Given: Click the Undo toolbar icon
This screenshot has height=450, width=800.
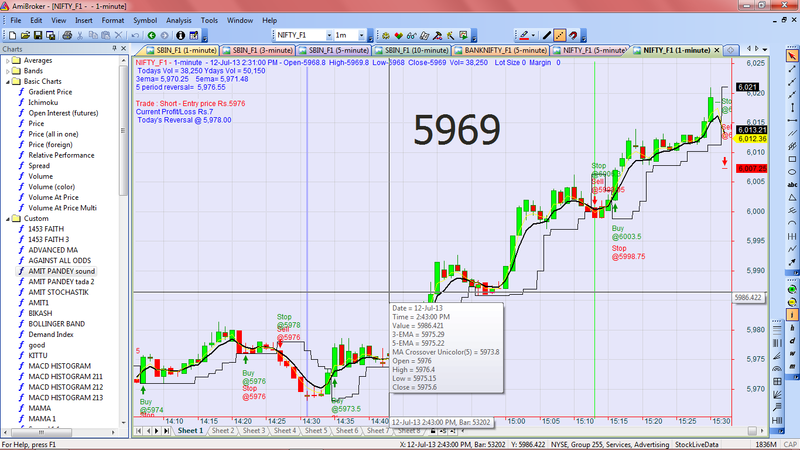Looking at the screenshot, I should coord(135,35).
